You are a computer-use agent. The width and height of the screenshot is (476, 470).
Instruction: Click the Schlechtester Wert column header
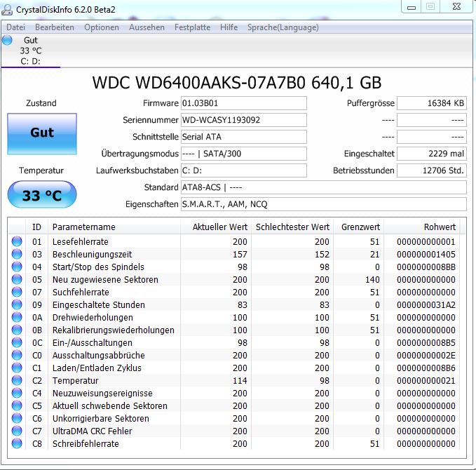[292, 227]
